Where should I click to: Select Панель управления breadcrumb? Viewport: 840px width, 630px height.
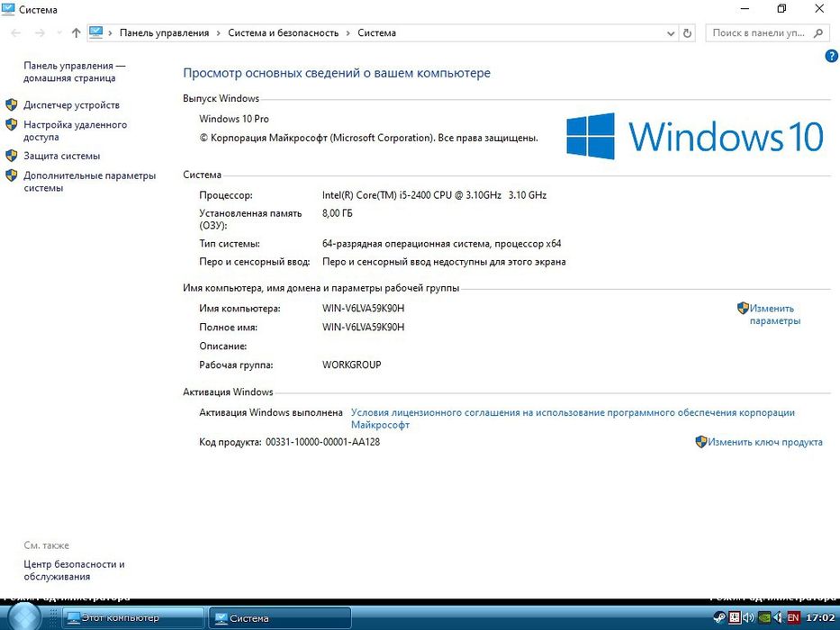(164, 32)
